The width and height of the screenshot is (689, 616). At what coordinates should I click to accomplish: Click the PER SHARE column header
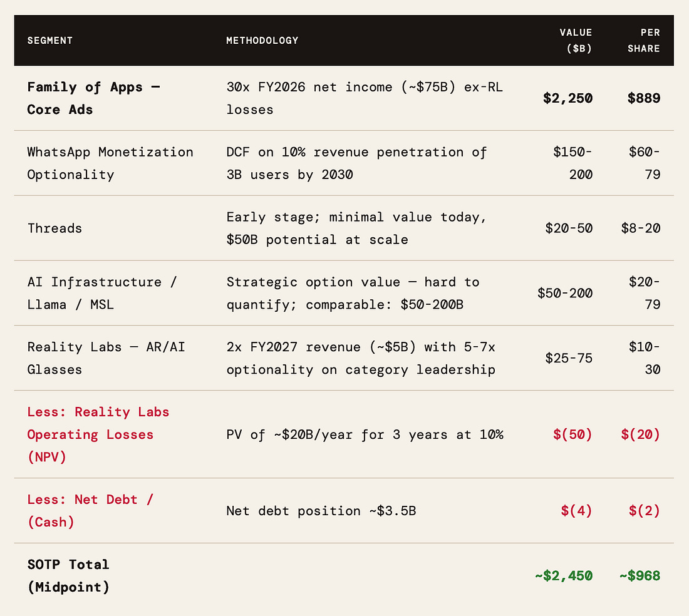pos(643,41)
